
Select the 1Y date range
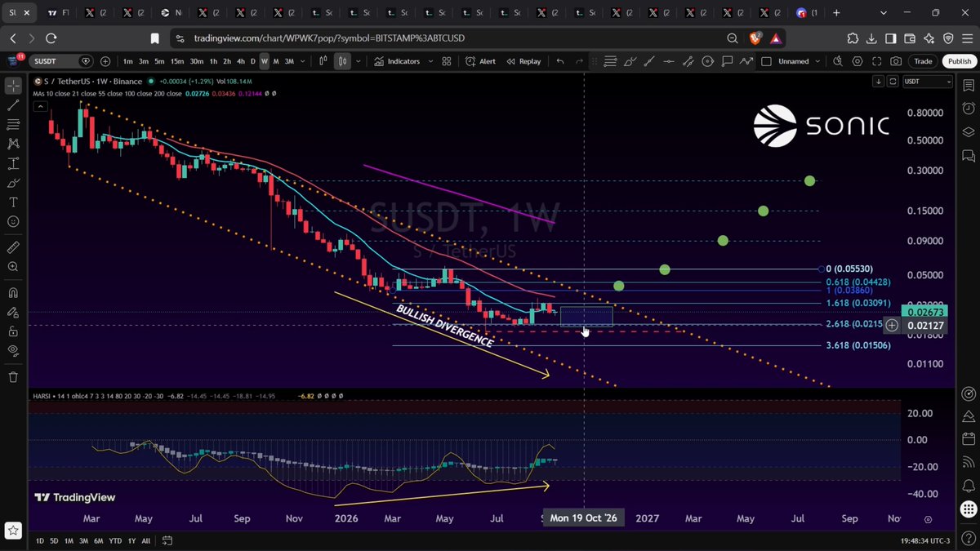(x=131, y=540)
